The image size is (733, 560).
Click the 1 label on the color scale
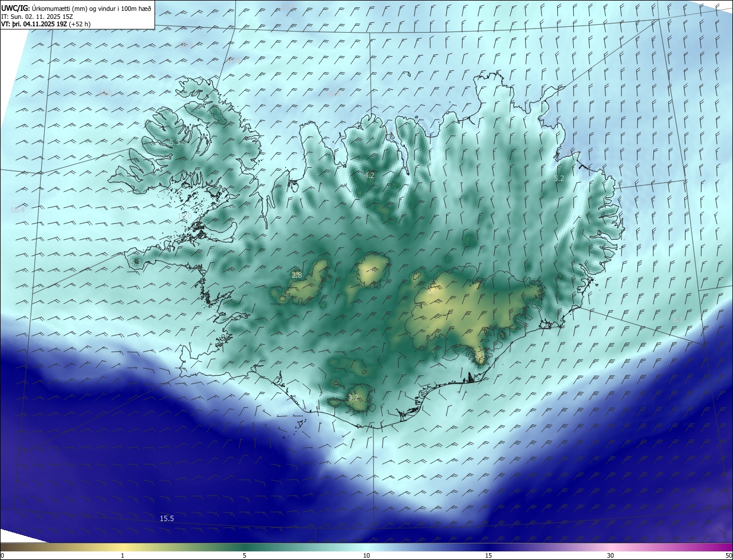(x=123, y=555)
